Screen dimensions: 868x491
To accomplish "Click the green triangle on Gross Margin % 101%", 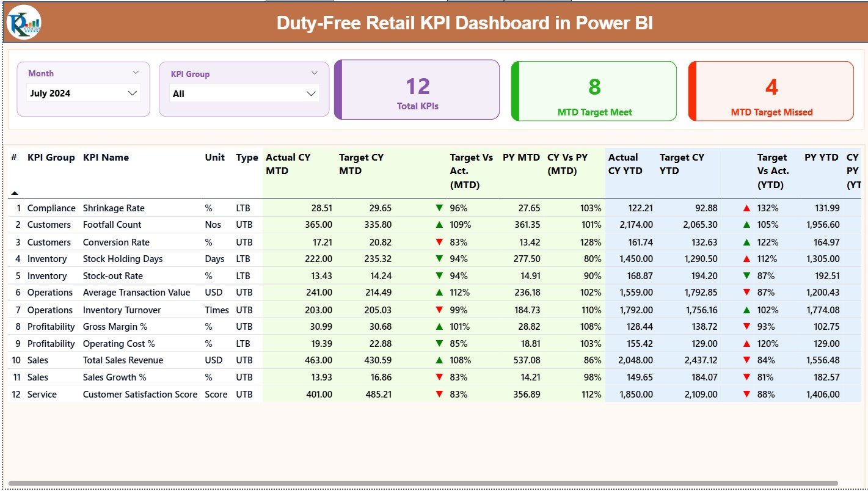I will [x=439, y=326].
